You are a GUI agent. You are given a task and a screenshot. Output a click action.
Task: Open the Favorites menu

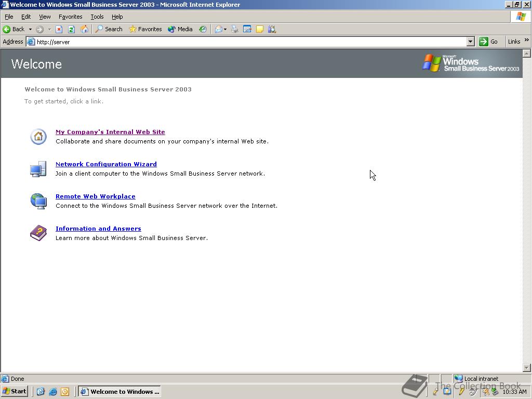(x=70, y=17)
